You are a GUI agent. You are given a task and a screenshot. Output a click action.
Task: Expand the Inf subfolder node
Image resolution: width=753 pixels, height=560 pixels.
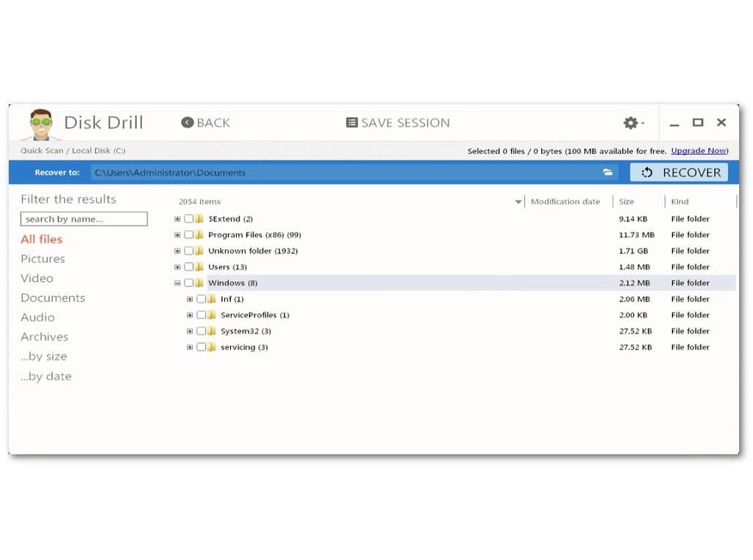tap(190, 299)
